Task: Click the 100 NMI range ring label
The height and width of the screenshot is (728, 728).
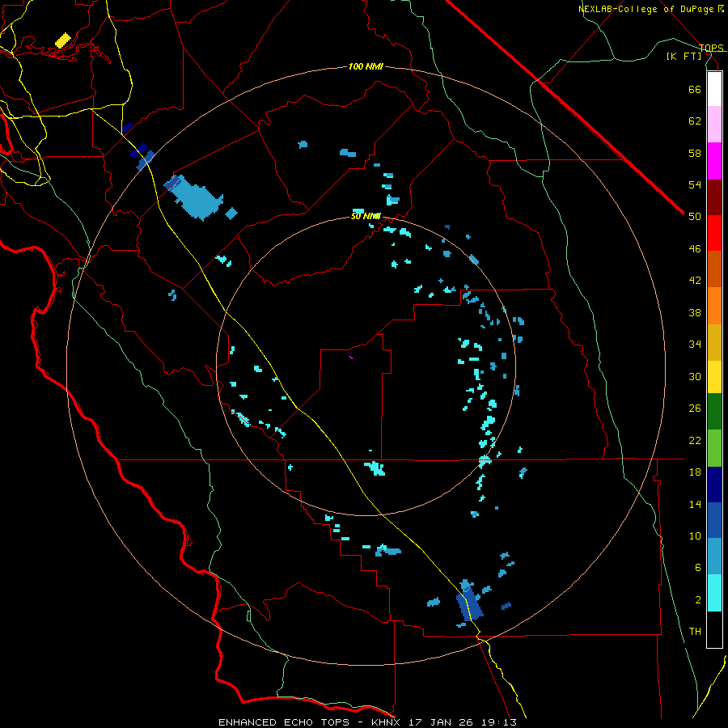Action: [366, 67]
